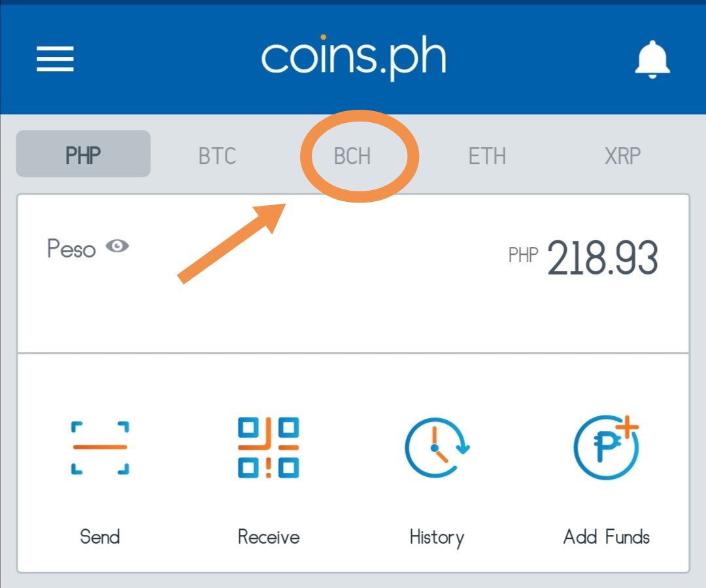Screen dimensions: 706x588
Task: Click the Receive text label
Action: point(269,536)
